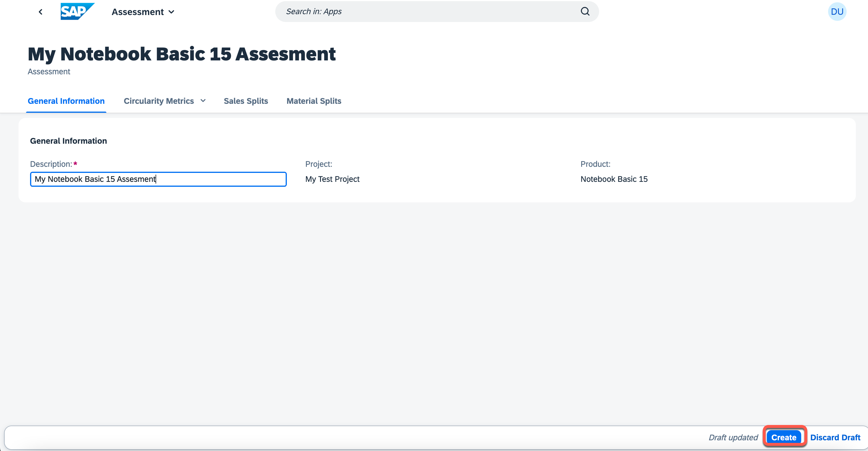
Task: Click Discard Draft
Action: [835, 437]
